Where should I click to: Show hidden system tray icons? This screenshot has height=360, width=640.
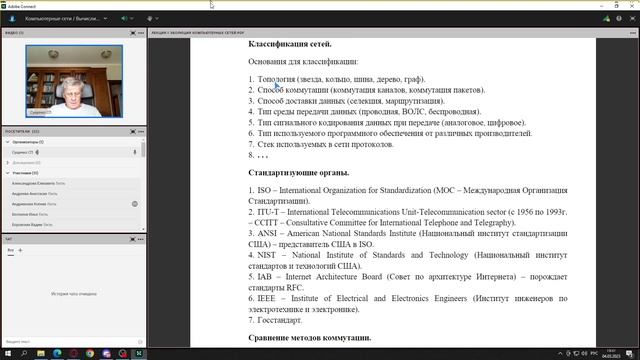pyautogui.click(x=560, y=353)
